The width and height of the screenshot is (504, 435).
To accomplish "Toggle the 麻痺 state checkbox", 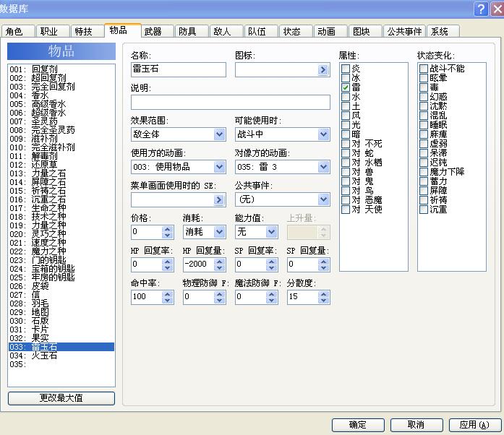I will (x=424, y=134).
